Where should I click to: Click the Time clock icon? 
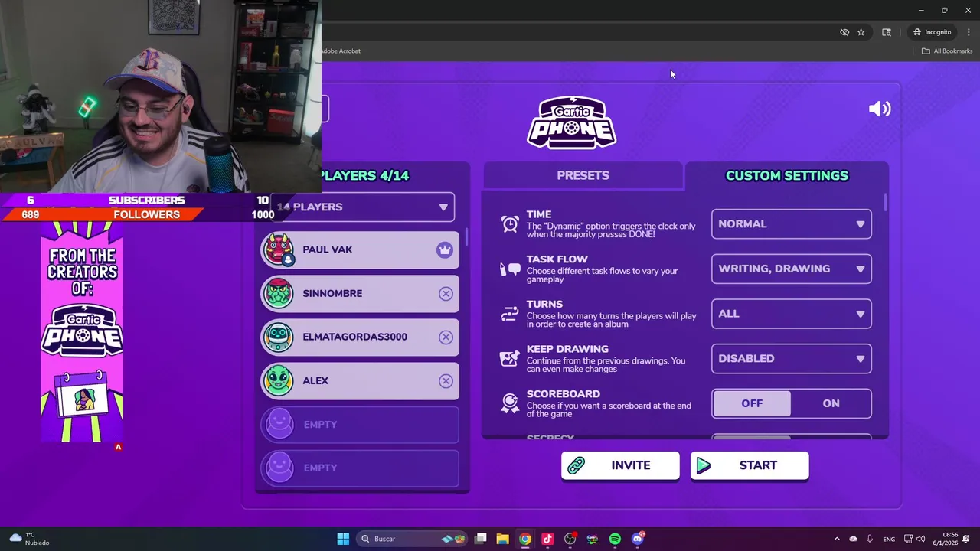(510, 223)
